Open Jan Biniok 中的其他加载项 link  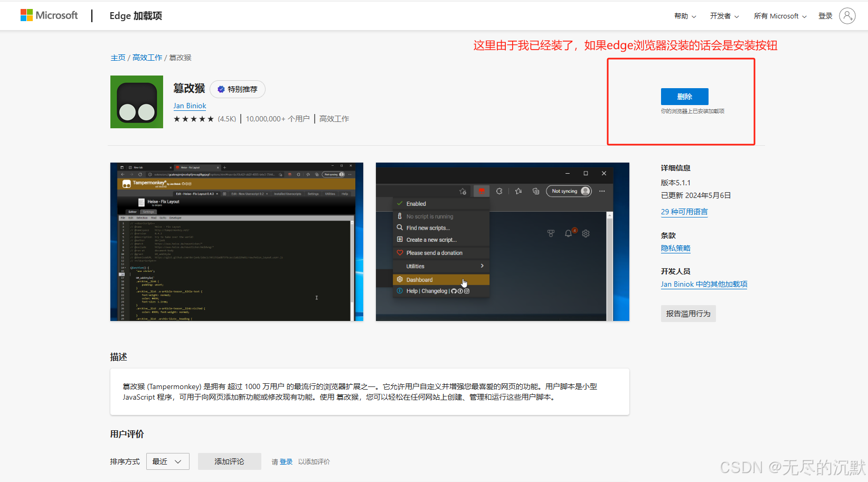(x=704, y=284)
